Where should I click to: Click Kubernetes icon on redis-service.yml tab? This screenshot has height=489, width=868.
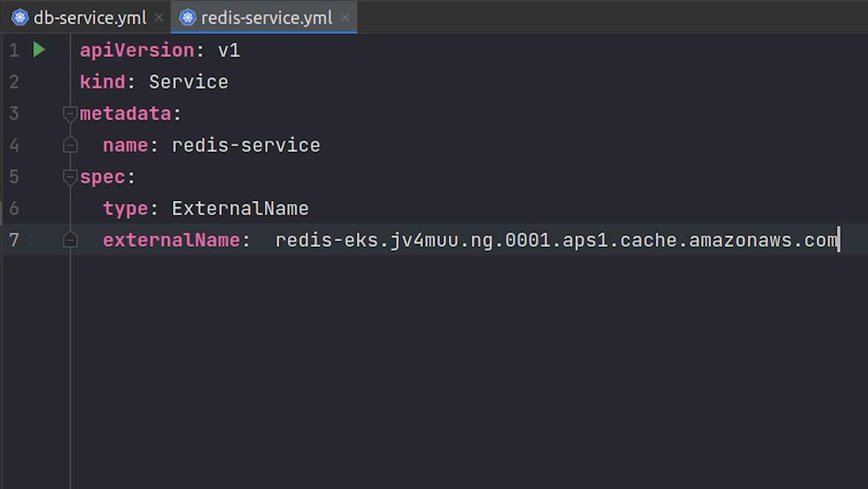click(187, 18)
